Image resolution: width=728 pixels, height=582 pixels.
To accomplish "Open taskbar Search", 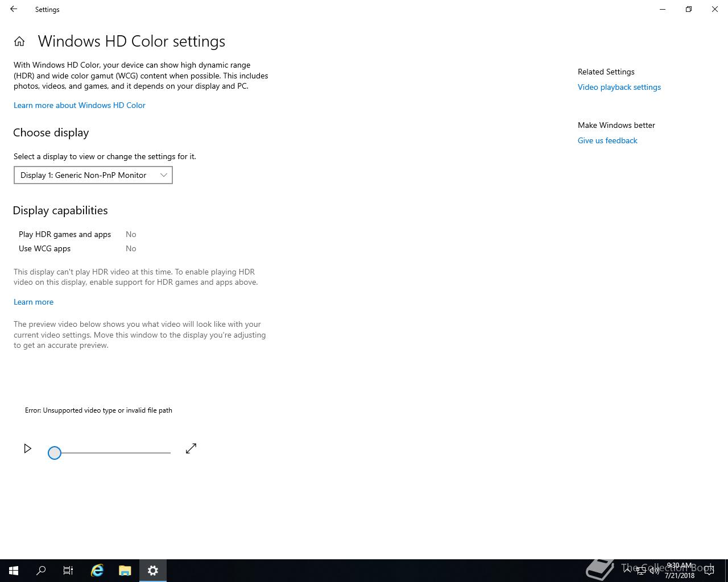I will (x=41, y=571).
